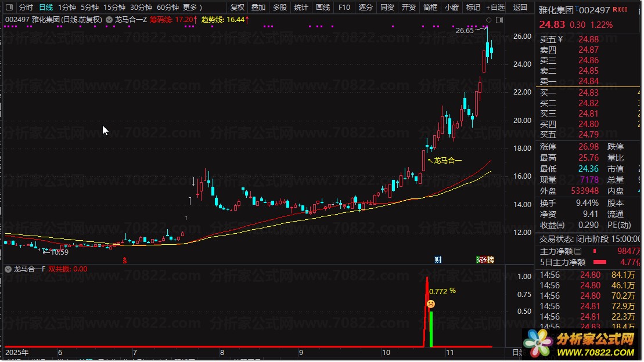Click the diamond marker icon above chart
The height and width of the screenshot is (362, 644).
coord(488,20)
